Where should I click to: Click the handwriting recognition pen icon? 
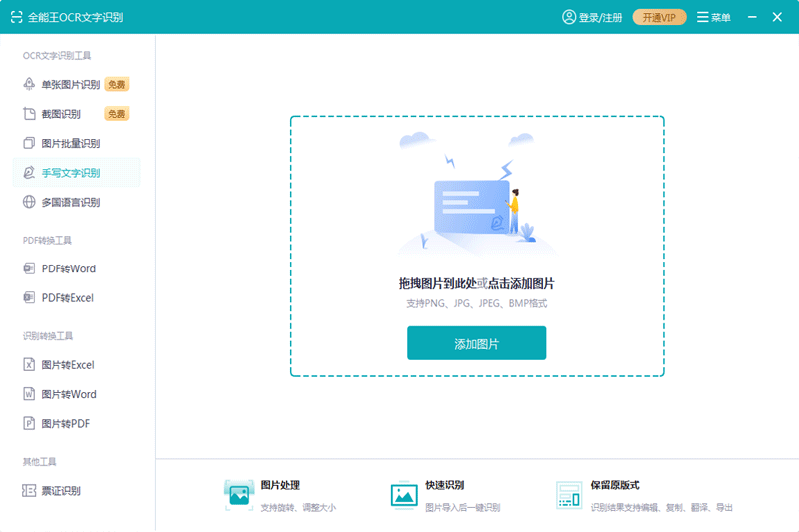coord(29,173)
